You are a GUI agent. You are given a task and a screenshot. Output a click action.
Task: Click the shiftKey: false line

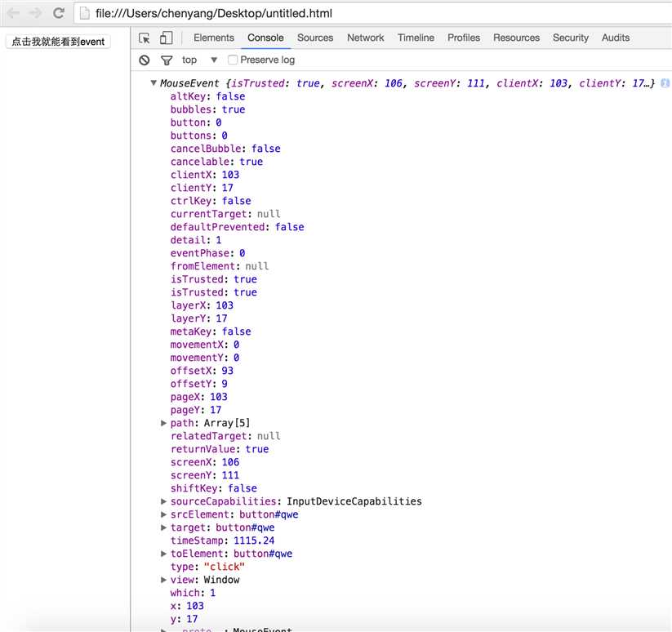coord(213,488)
